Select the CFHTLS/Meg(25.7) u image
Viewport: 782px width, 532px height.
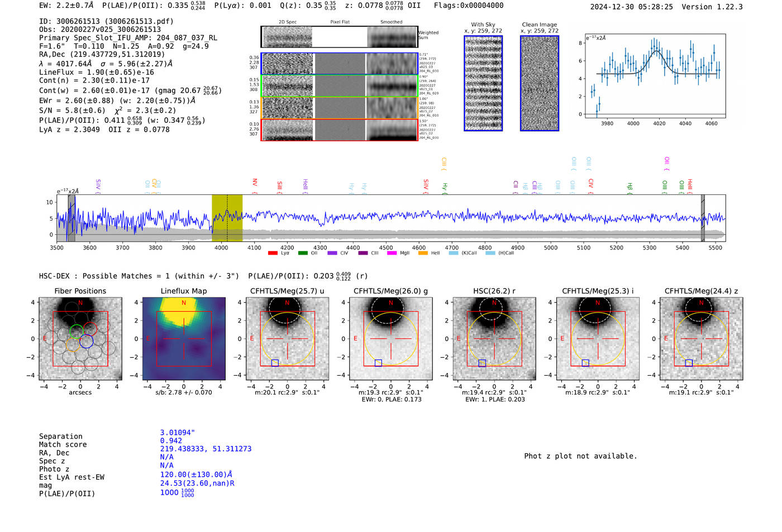pos(288,339)
